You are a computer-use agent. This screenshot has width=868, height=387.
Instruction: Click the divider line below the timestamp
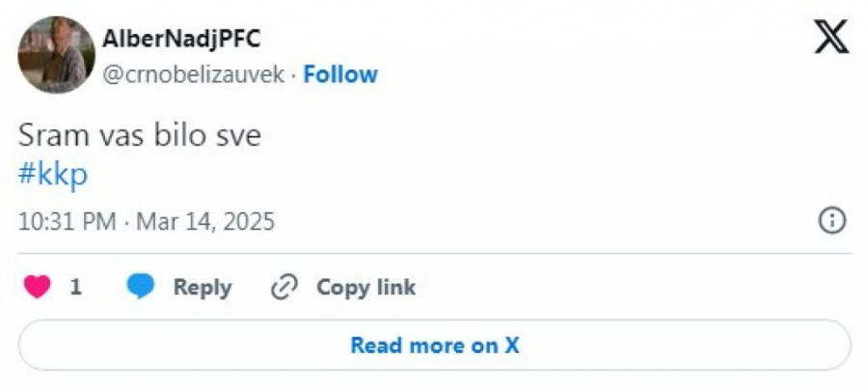point(434,254)
